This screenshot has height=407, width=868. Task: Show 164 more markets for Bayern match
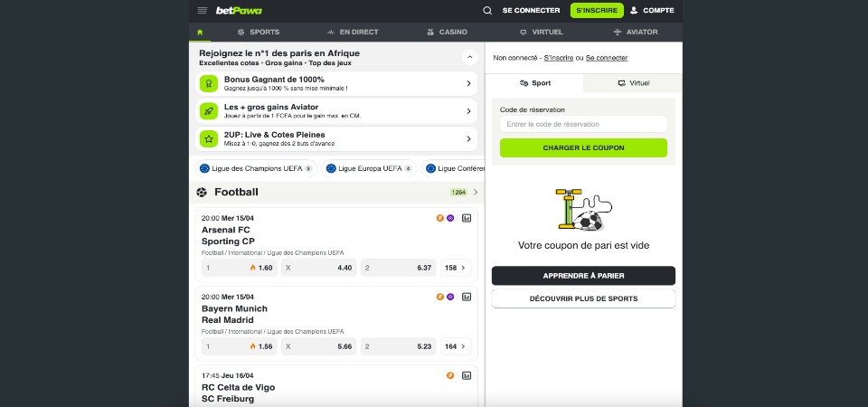tap(456, 346)
